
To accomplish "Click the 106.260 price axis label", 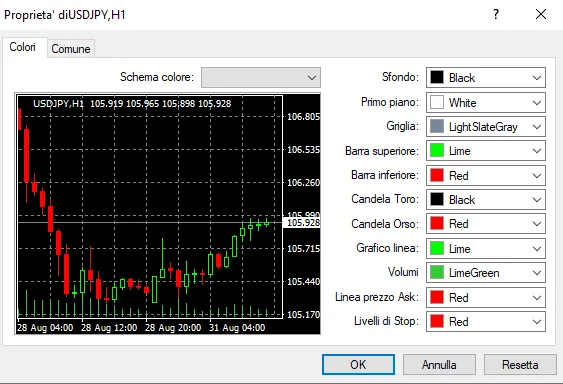I will (303, 182).
